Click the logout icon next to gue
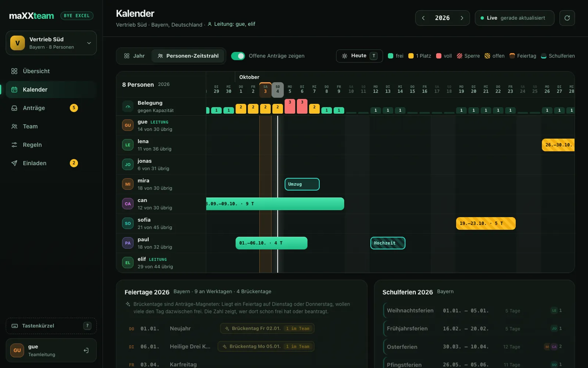The width and height of the screenshot is (588, 368). tap(86, 350)
